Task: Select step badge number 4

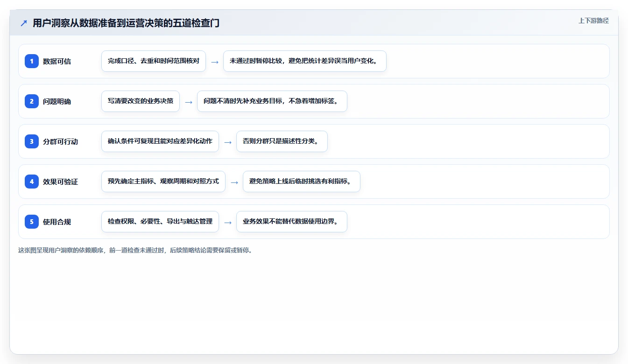Action: pyautogui.click(x=32, y=181)
